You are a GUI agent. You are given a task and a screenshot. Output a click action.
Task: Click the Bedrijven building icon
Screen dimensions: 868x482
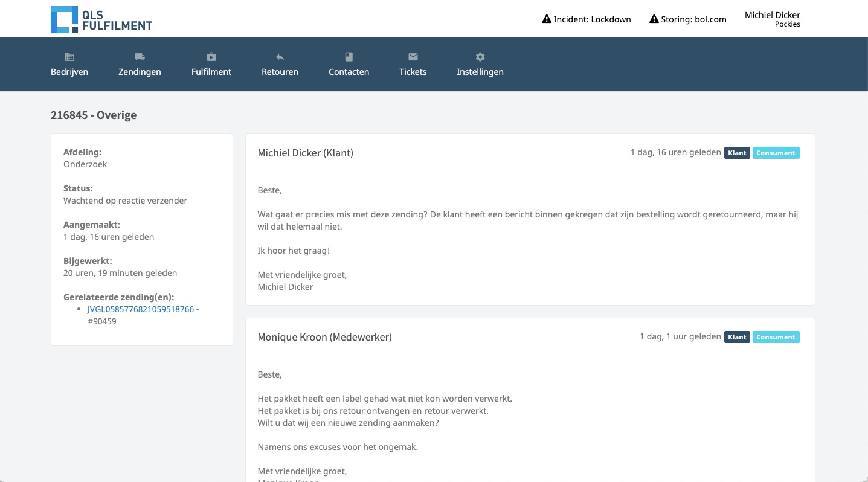tap(69, 57)
